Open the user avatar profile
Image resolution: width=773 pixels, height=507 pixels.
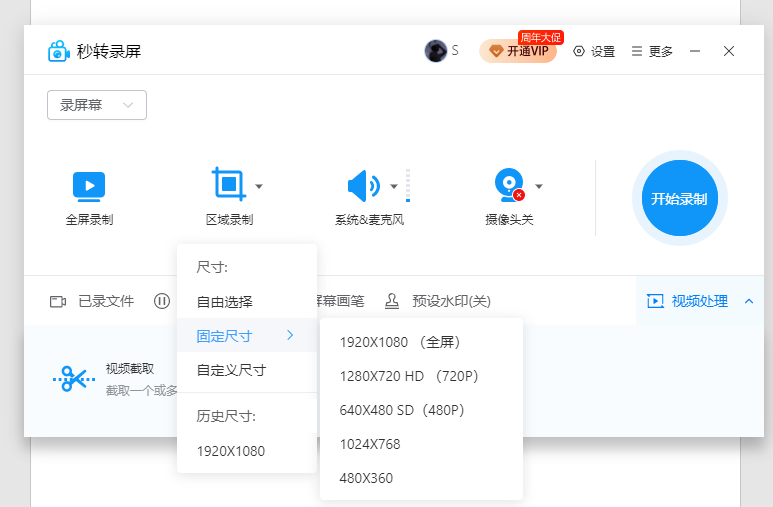pos(436,51)
